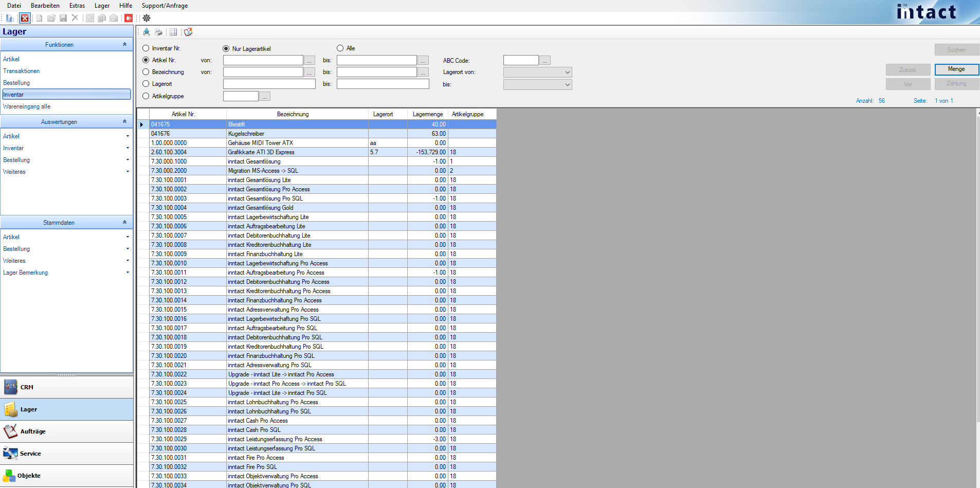
Task: Open the Aufträge module
Action: pos(67,431)
